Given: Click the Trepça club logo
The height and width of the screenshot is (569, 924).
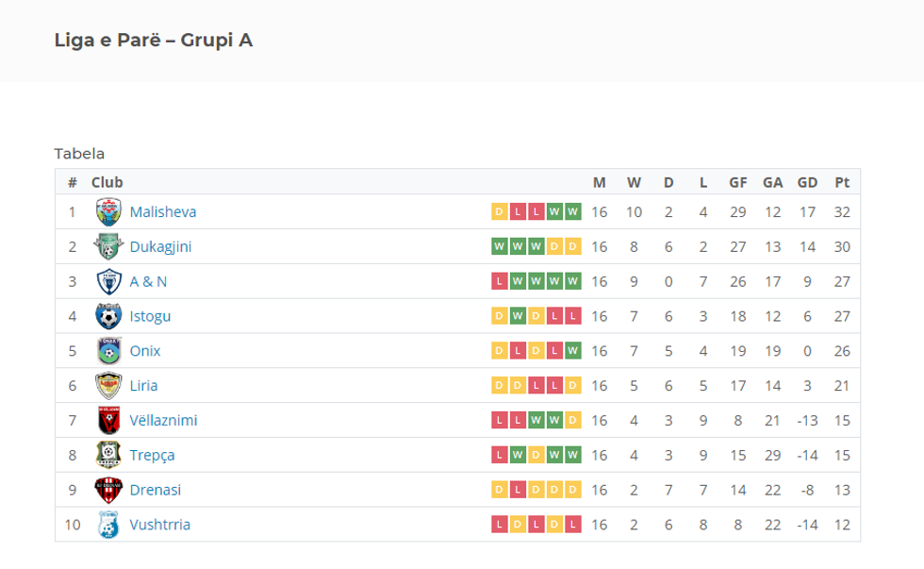Looking at the screenshot, I should 109,455.
